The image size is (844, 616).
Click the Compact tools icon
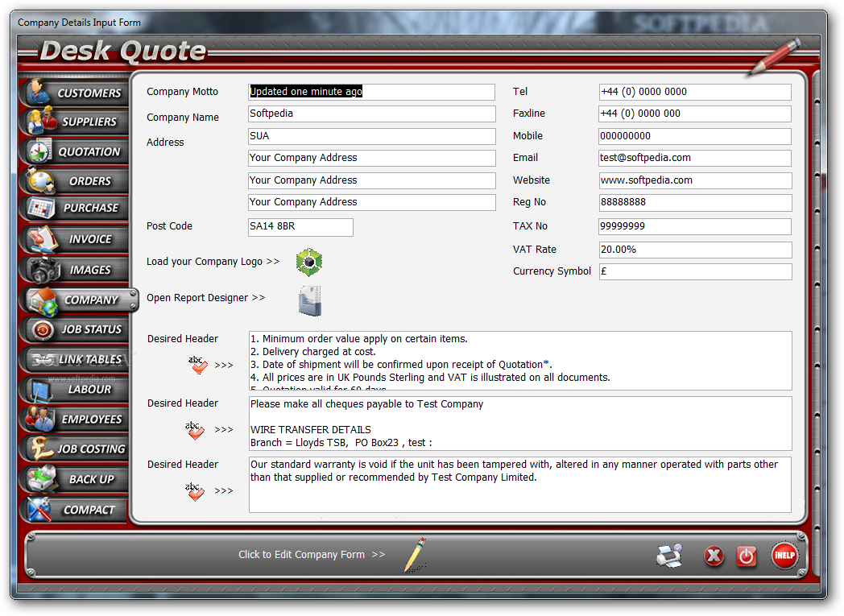pos(39,510)
